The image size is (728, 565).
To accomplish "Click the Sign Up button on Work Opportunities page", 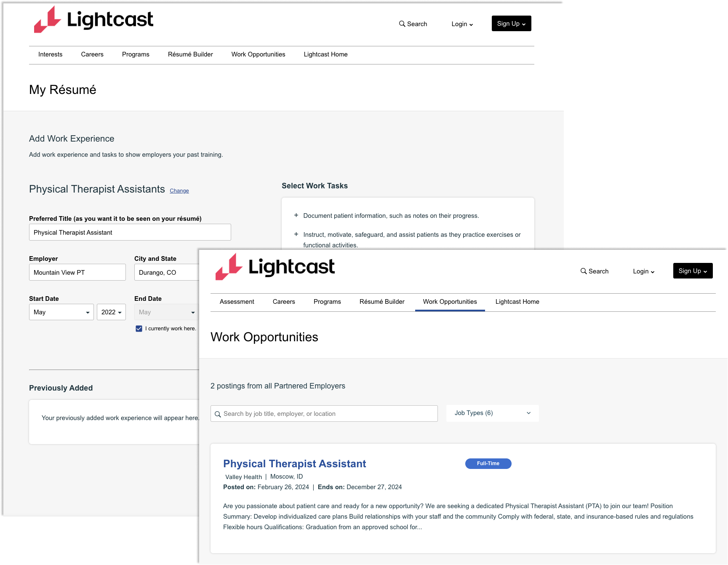I will (x=693, y=271).
